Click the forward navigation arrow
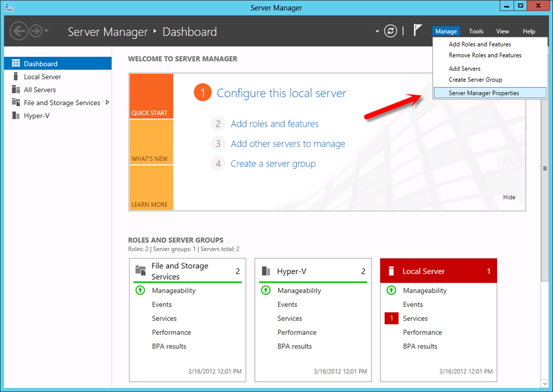Screen dimensions: 553x392 pos(36,31)
